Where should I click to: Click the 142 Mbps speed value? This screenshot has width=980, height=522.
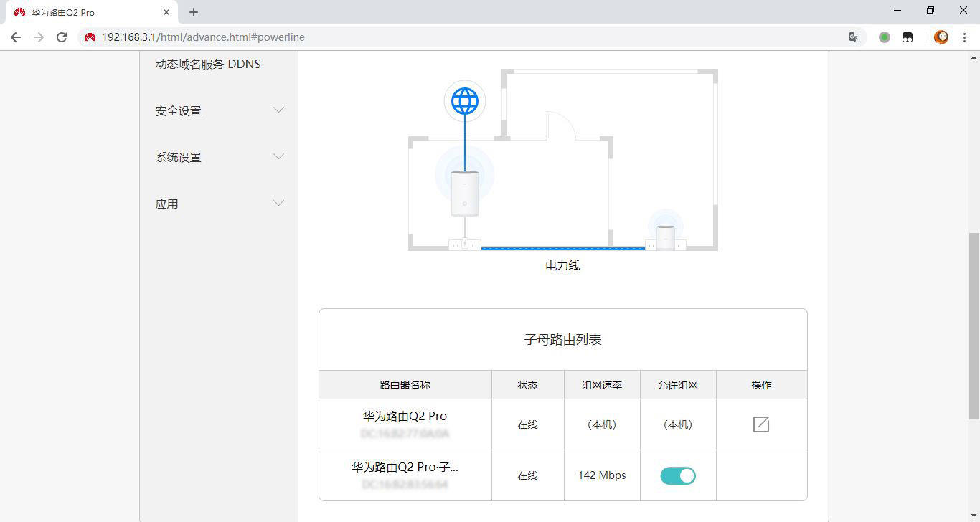tap(602, 475)
